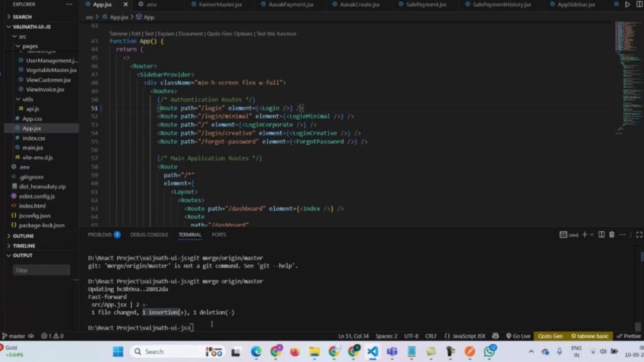Open the SalePaymentHistory.jsx editor tab
Screen dimensions: 644x362
pos(502,5)
